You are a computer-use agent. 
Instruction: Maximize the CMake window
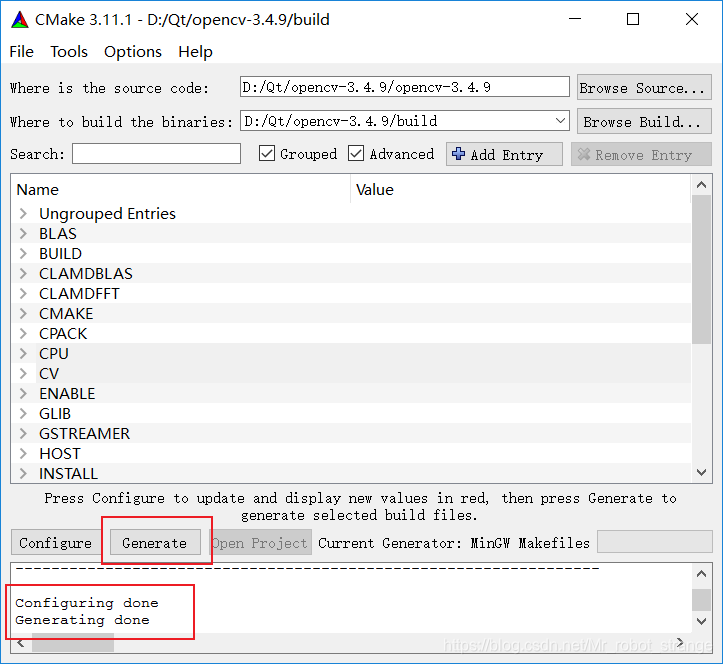(633, 19)
